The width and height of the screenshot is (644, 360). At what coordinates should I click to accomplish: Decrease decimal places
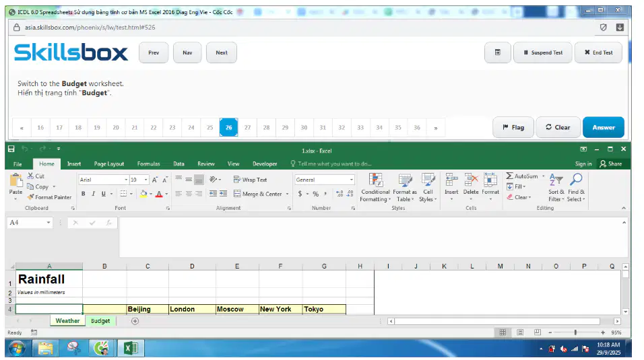tap(350, 194)
